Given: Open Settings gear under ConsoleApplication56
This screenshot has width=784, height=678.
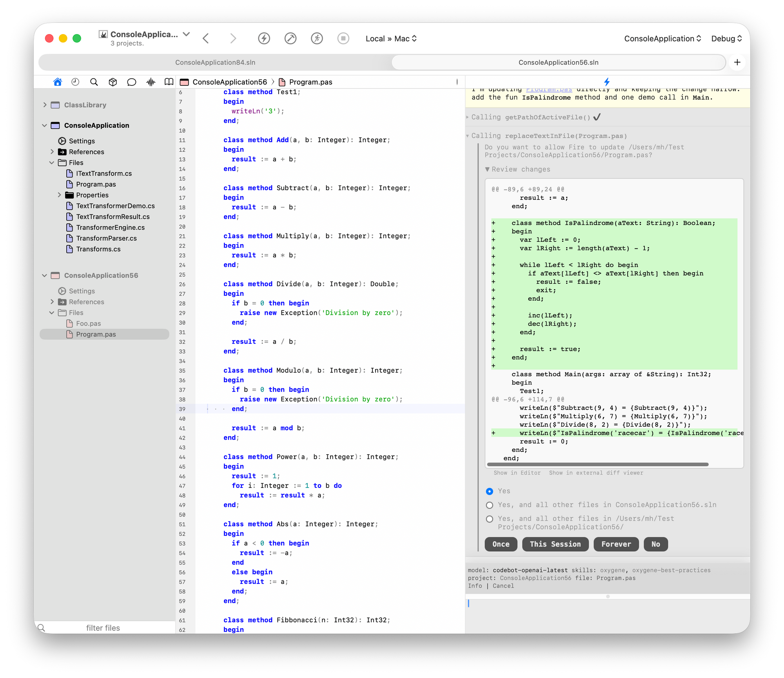Looking at the screenshot, I should pyautogui.click(x=62, y=291).
